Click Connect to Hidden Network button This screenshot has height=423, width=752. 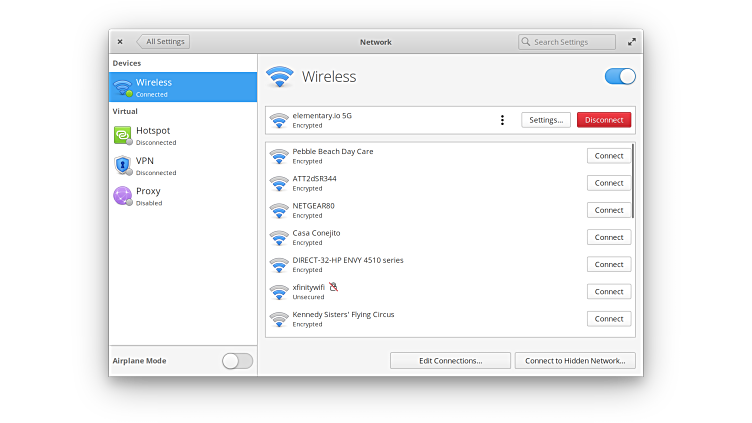coord(575,360)
